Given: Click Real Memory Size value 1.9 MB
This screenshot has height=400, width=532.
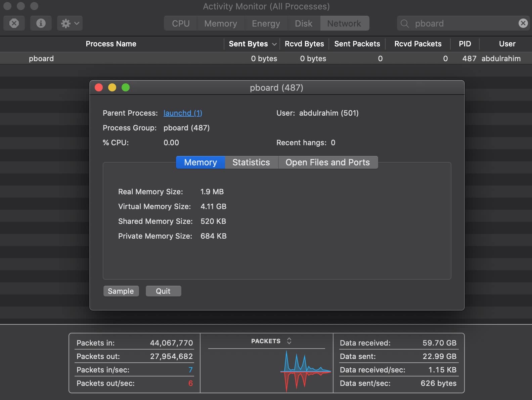Looking at the screenshot, I should click(212, 192).
